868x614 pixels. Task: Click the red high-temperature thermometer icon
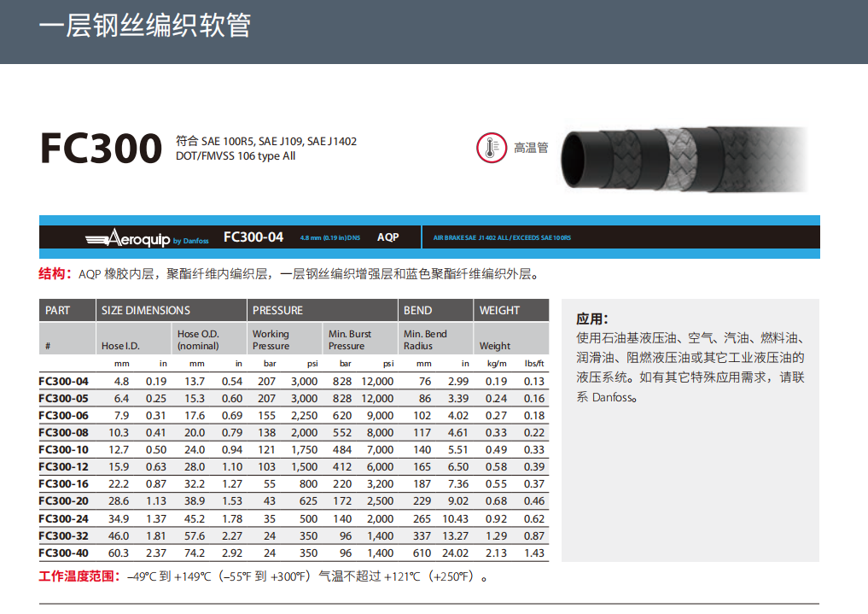coord(492,147)
